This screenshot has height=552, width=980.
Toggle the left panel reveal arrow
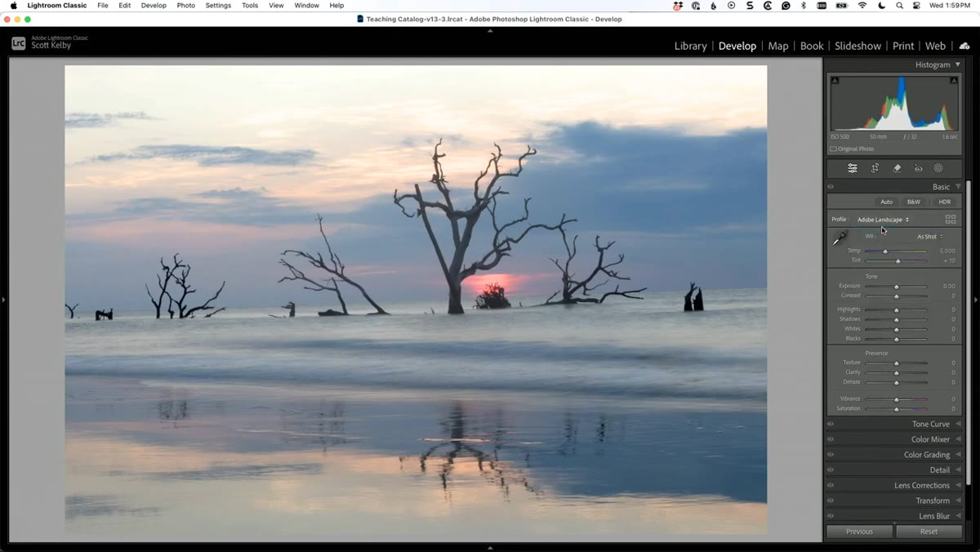(x=3, y=300)
